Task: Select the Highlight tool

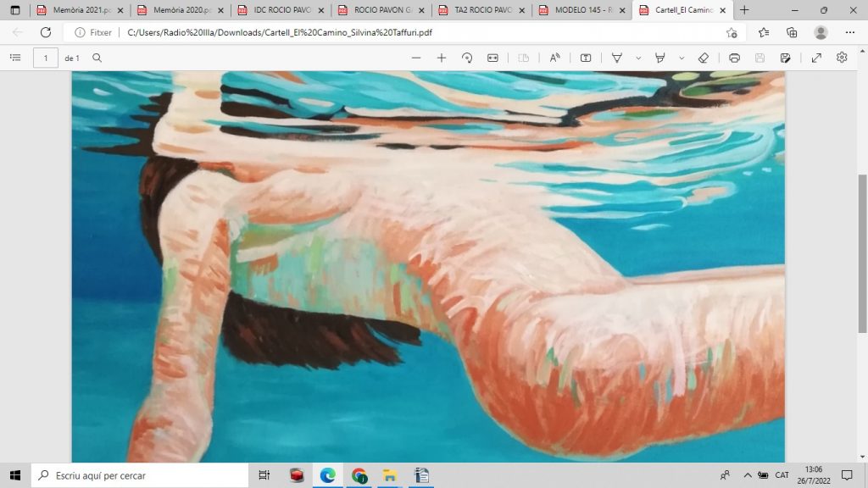Action: (x=659, y=58)
